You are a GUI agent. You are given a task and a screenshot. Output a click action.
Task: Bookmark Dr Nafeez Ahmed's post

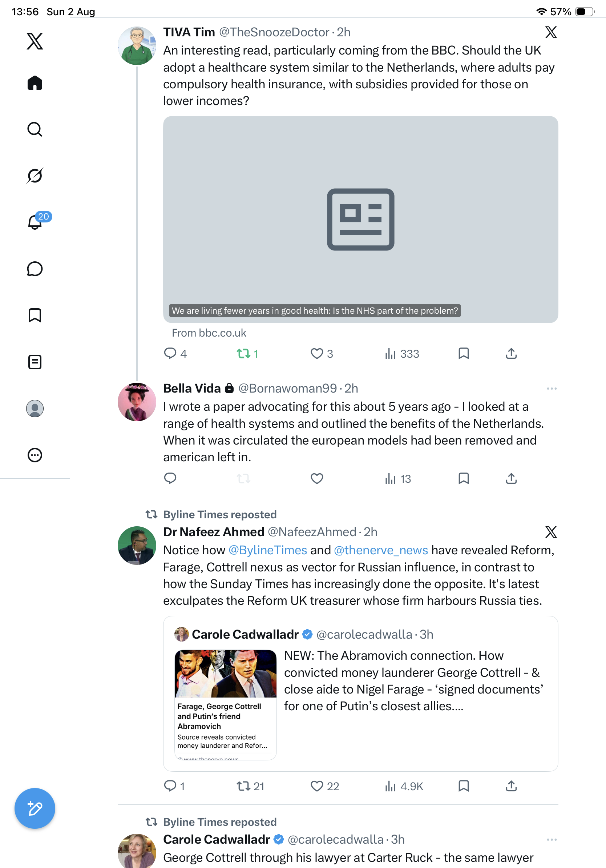pyautogui.click(x=464, y=786)
